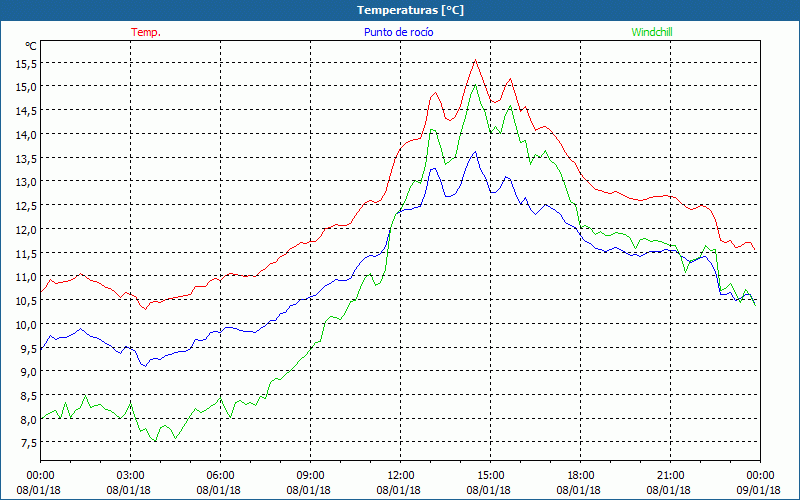Viewport: 800px width, 500px height.
Task: Click the °C unit label on axis
Action: (x=31, y=46)
